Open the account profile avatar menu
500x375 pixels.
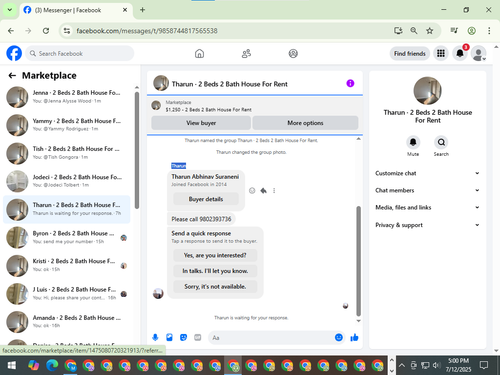[x=478, y=53]
